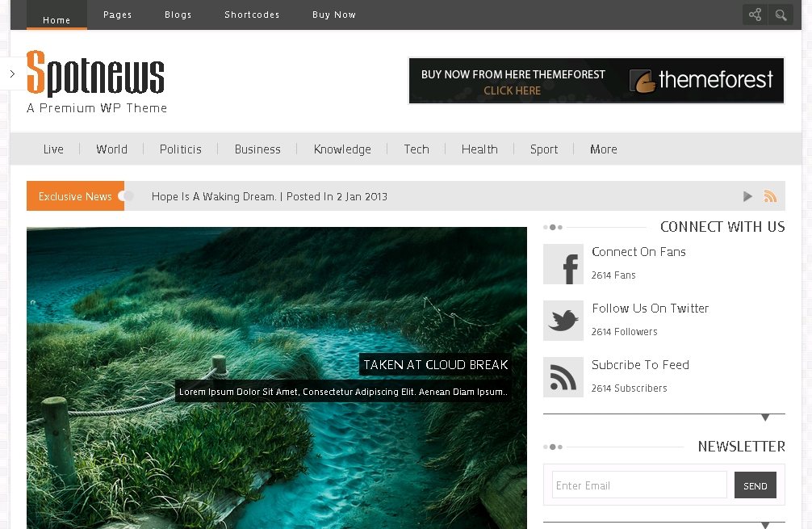Expand the left side panel arrow

(12, 73)
